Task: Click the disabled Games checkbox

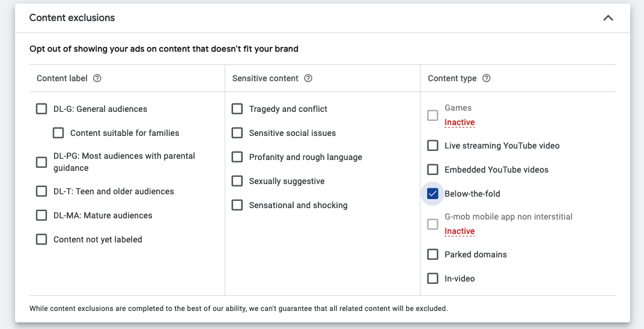Action: (433, 115)
